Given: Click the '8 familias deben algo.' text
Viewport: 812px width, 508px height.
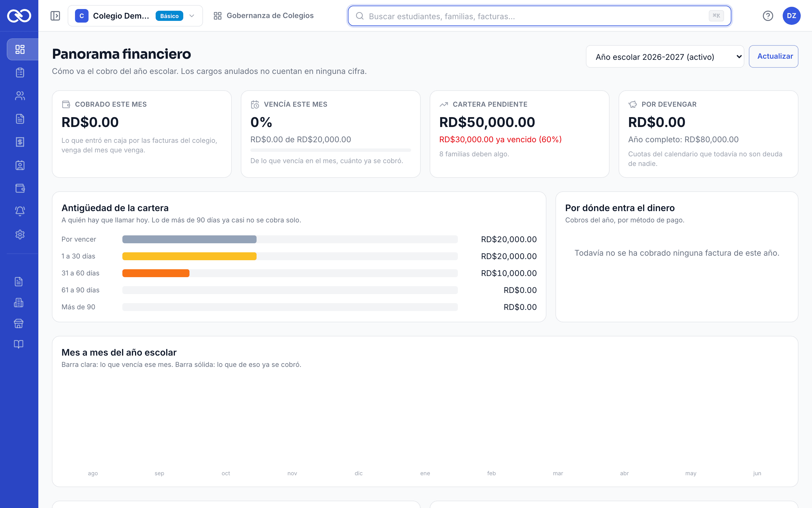Looking at the screenshot, I should 474,154.
